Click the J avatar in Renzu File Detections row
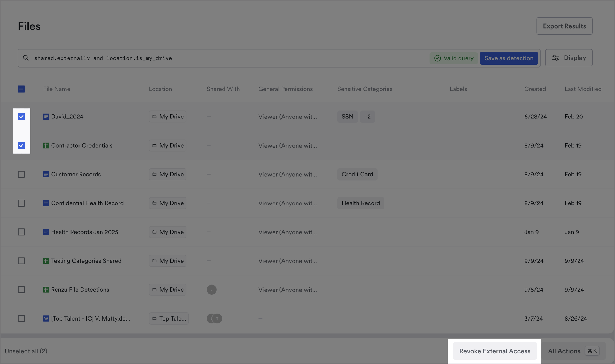 tap(212, 290)
